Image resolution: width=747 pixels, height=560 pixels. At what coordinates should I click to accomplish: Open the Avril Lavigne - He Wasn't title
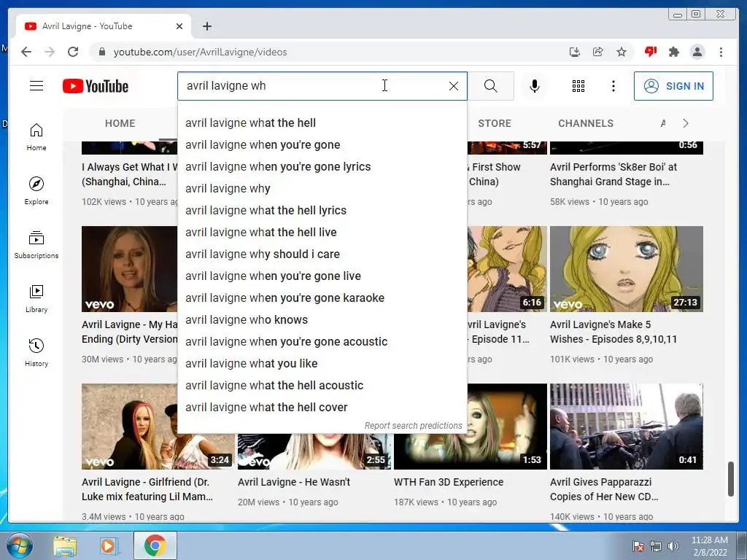pos(294,483)
